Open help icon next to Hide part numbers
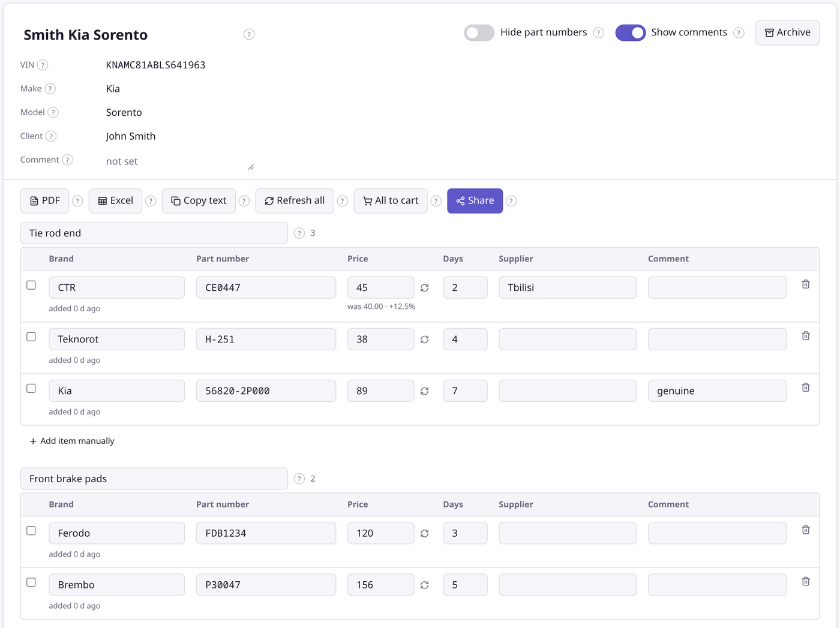 coord(598,33)
